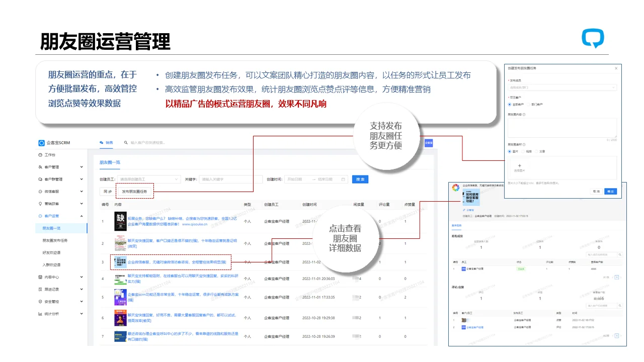
Task: Open the 最近咨询办理企客宝呼叫中心 post link
Action: point(183,336)
